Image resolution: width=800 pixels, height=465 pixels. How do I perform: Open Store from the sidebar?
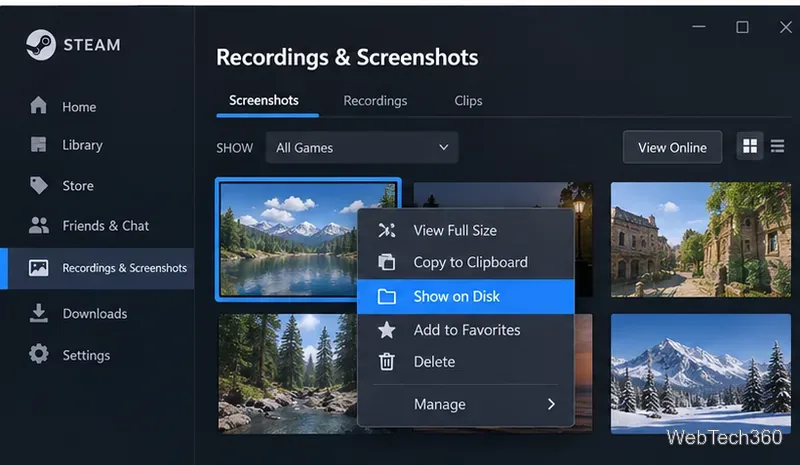click(97, 185)
